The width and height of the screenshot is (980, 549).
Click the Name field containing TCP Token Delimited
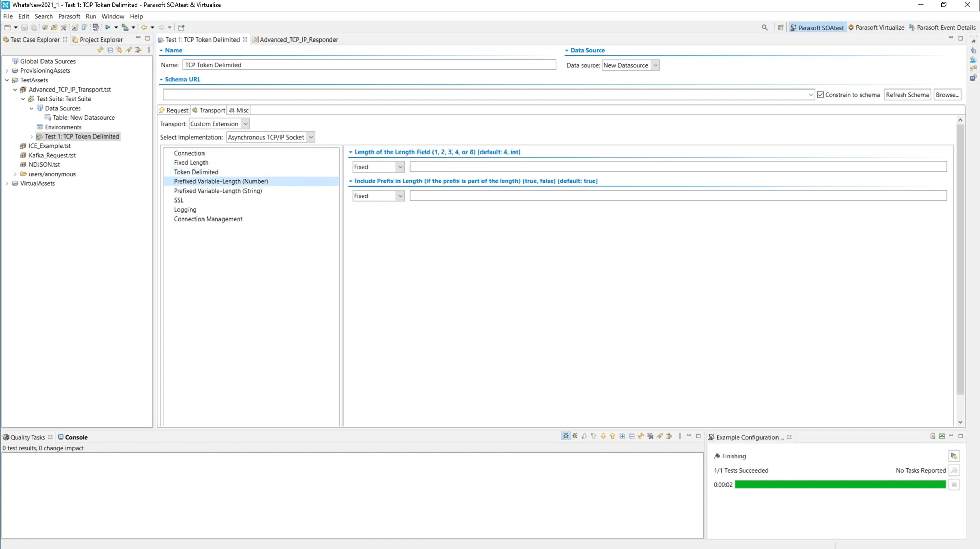(x=369, y=65)
